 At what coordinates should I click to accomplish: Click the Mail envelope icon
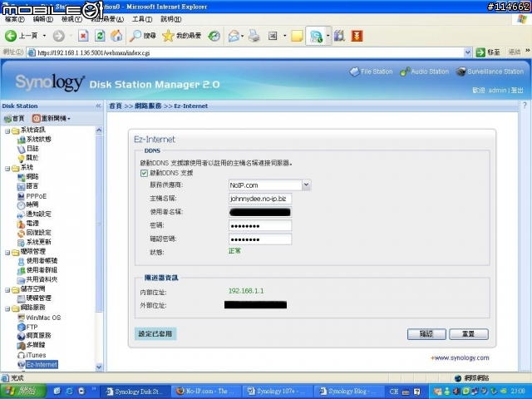(x=234, y=36)
